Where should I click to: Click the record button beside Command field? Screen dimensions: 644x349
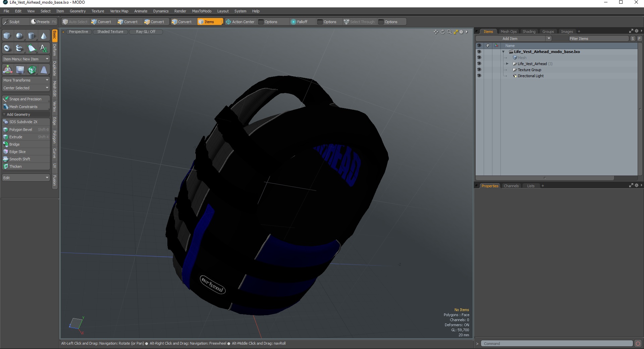(638, 344)
